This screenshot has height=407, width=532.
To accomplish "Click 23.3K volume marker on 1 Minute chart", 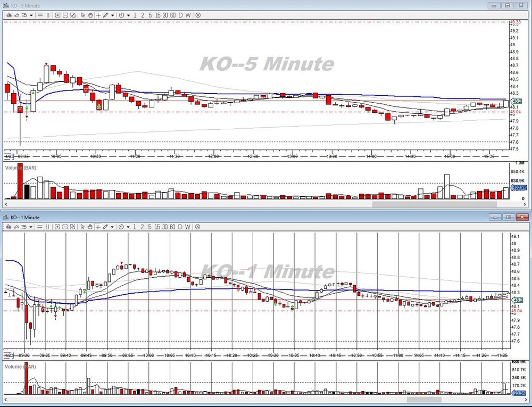I will click(x=518, y=393).
